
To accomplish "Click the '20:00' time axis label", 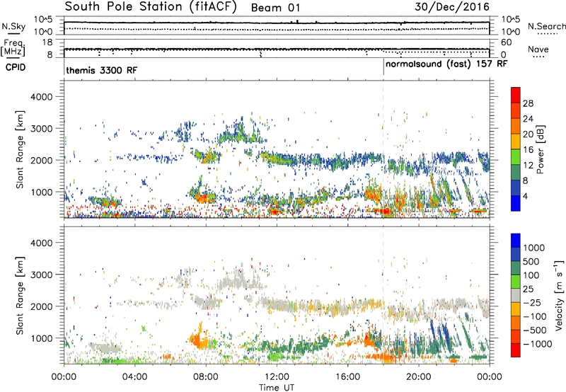I will point(419,377).
